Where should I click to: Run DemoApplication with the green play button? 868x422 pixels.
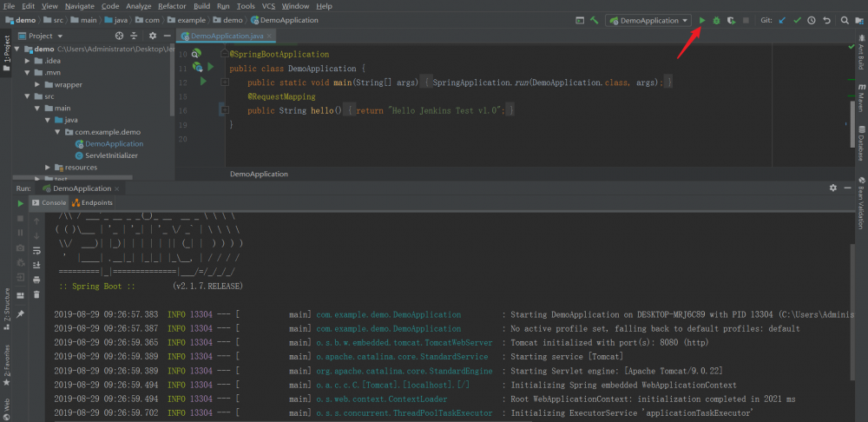coord(702,20)
